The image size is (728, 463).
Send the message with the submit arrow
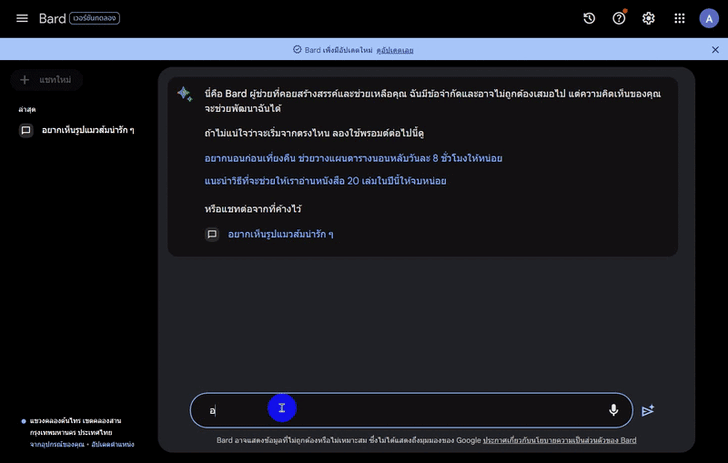click(648, 411)
